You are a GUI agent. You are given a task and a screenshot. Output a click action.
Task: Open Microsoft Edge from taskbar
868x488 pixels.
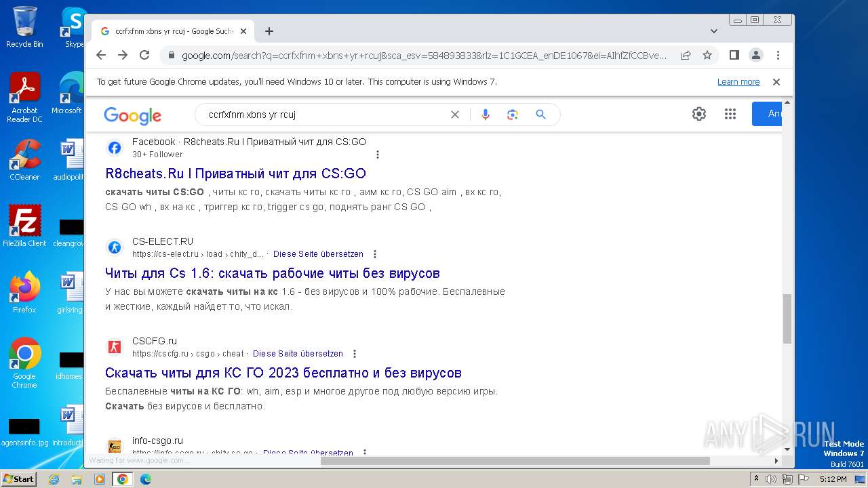[146, 479]
